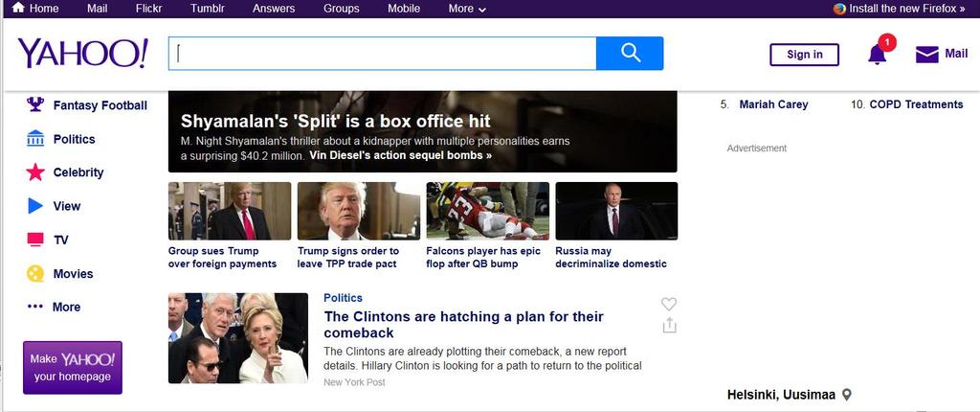This screenshot has height=412, width=980.
Task: Open Mobile in the top navigation bar
Action: (404, 9)
